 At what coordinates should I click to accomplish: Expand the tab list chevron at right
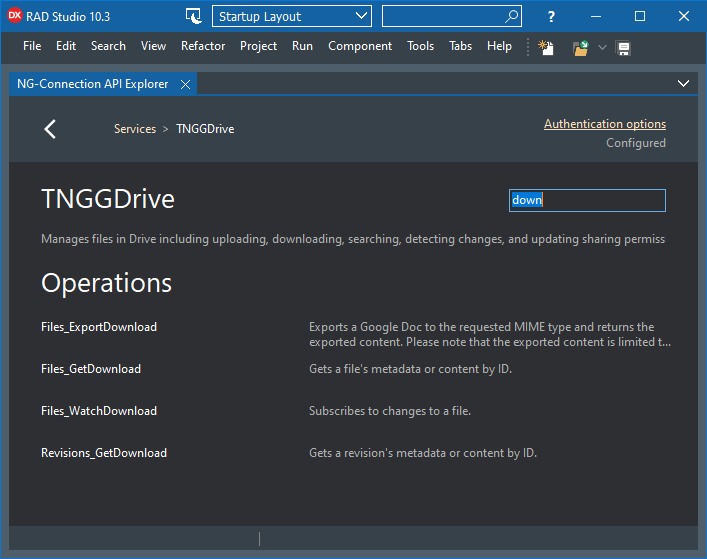[x=684, y=84]
